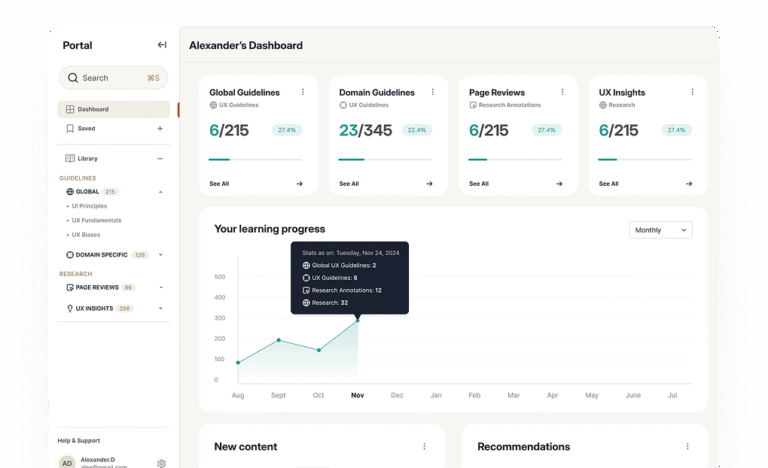The width and height of the screenshot is (768, 468).
Task: Open three-dot menu on UX Insights card
Action: coord(691,92)
